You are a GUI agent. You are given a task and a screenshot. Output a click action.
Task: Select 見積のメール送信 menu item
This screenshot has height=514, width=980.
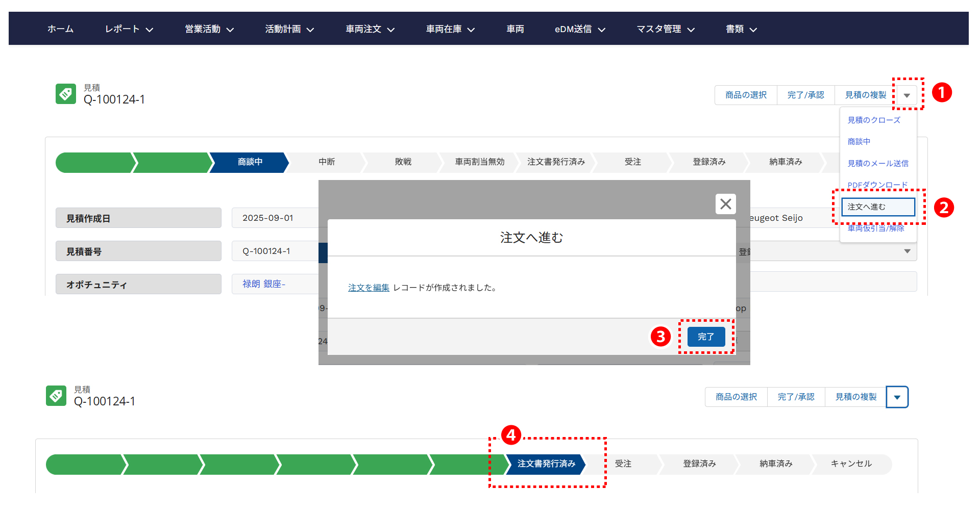(x=877, y=164)
